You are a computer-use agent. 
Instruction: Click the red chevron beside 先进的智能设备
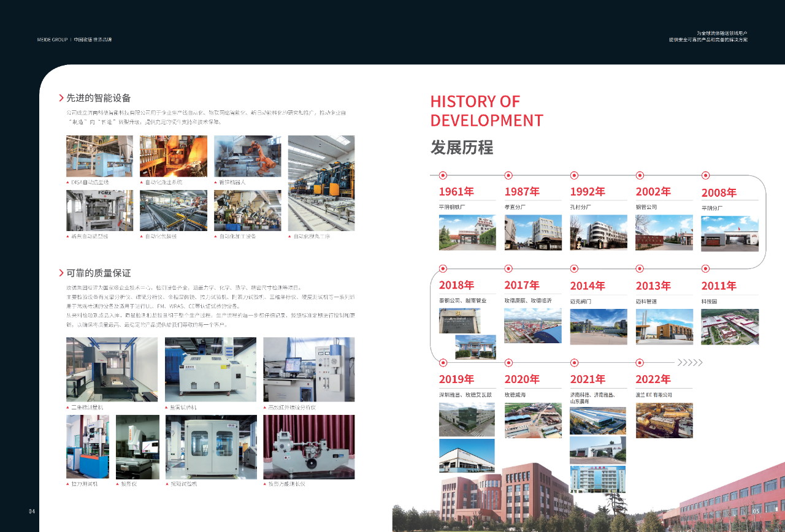pos(61,98)
